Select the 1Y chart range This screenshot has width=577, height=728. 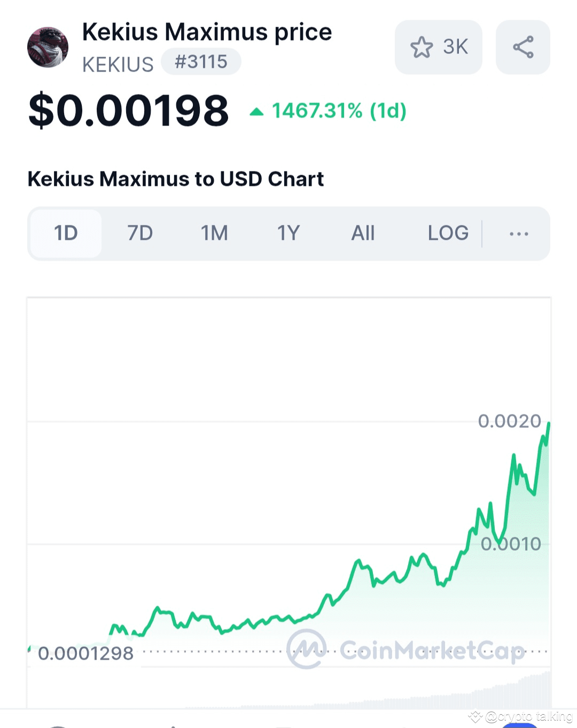coord(288,233)
